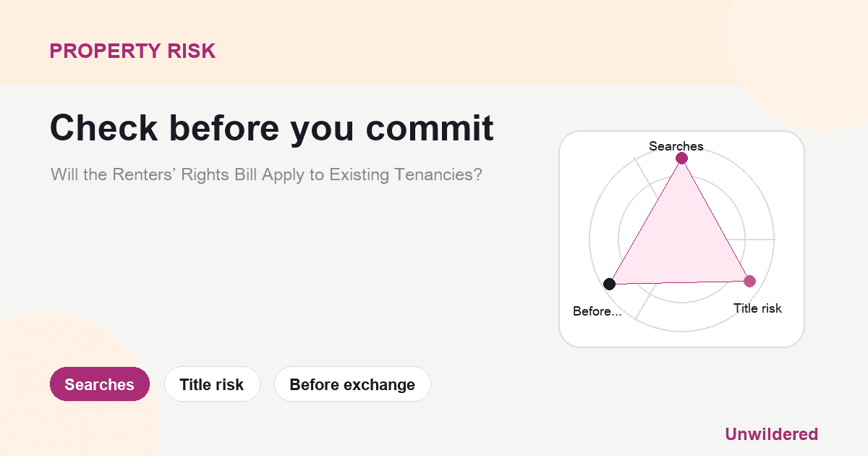This screenshot has width=868, height=456.
Task: Click the Searches label on radar chart
Action: pyautogui.click(x=676, y=146)
